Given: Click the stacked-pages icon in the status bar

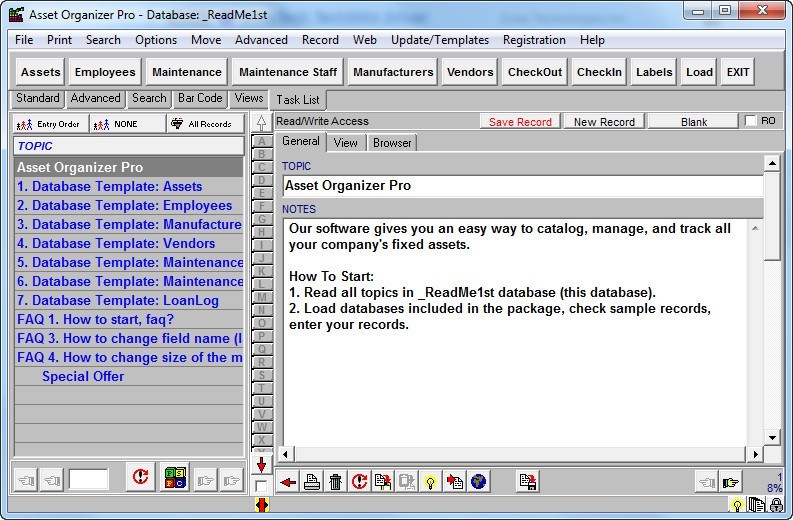Looking at the screenshot, I should point(757,505).
